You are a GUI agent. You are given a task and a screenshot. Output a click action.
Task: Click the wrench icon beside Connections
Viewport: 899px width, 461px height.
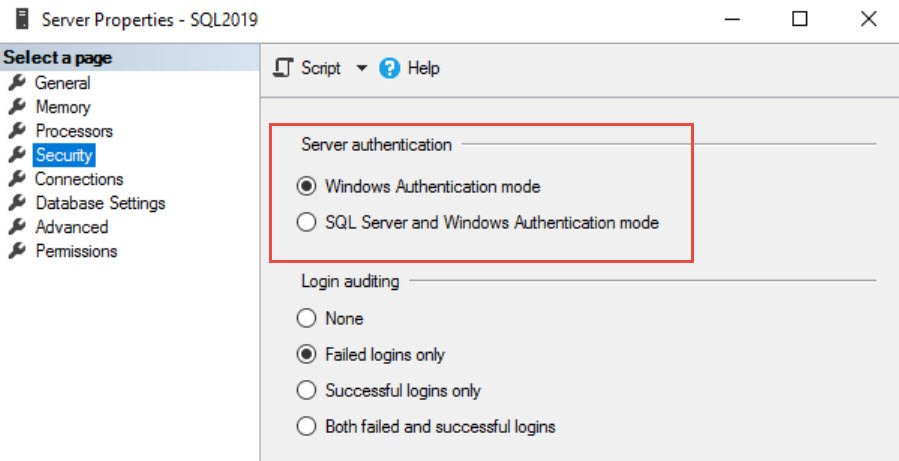[17, 179]
